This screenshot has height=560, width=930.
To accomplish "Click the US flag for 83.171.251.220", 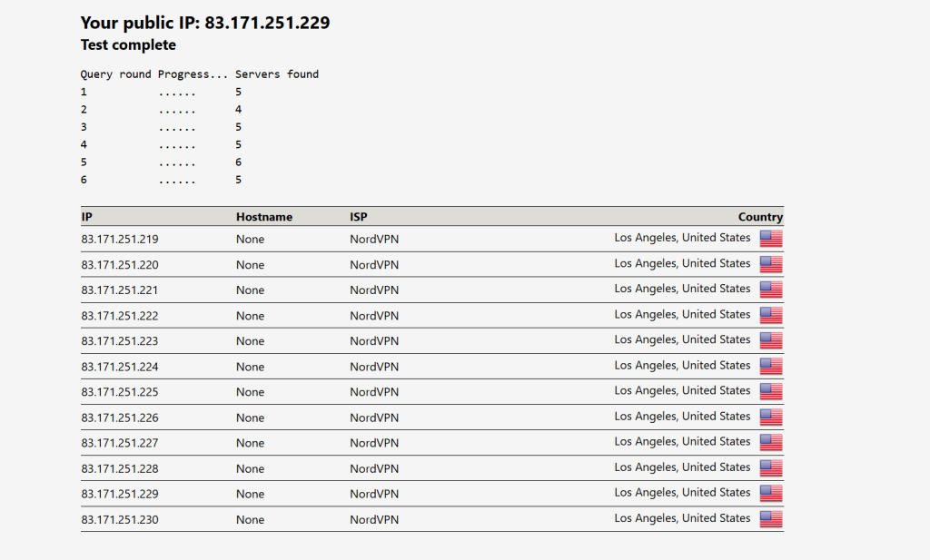I will (770, 263).
